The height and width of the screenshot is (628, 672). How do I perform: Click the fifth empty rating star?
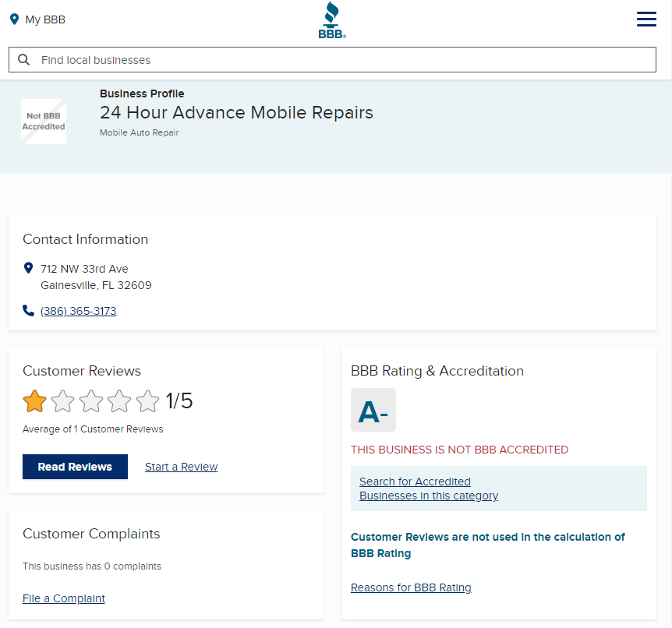pos(147,401)
